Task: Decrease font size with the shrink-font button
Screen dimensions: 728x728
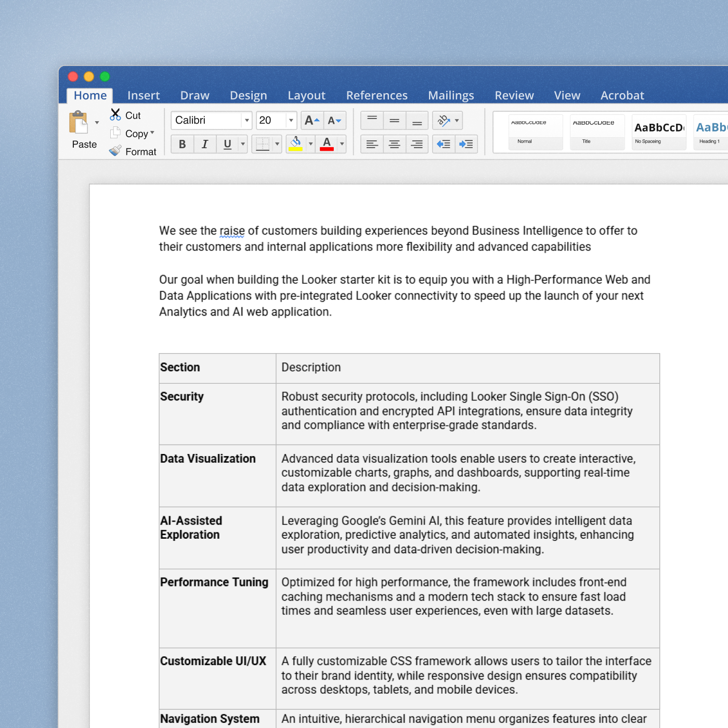Action: [x=334, y=121]
